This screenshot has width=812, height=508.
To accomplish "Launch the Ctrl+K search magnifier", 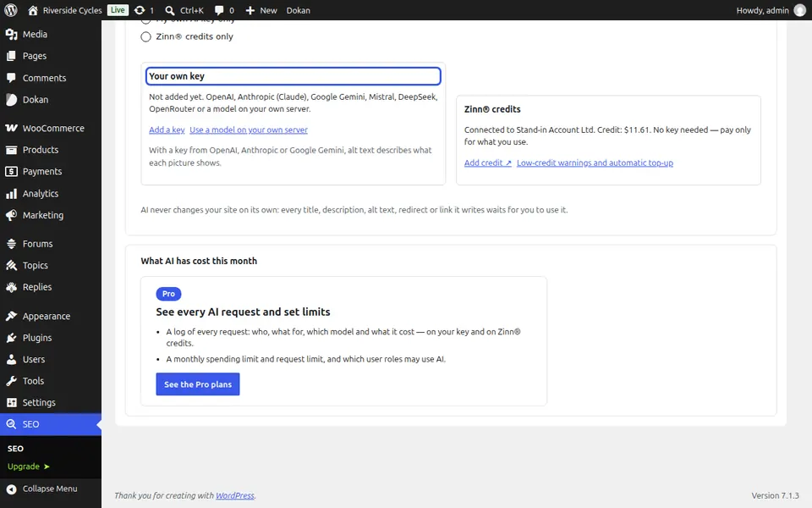I will (x=169, y=10).
